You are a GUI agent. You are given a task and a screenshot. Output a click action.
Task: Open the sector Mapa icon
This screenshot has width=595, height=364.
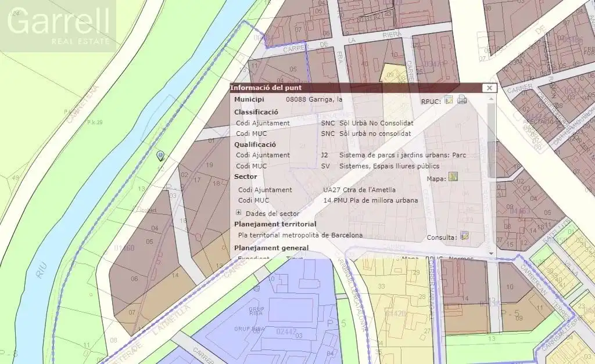453,176
